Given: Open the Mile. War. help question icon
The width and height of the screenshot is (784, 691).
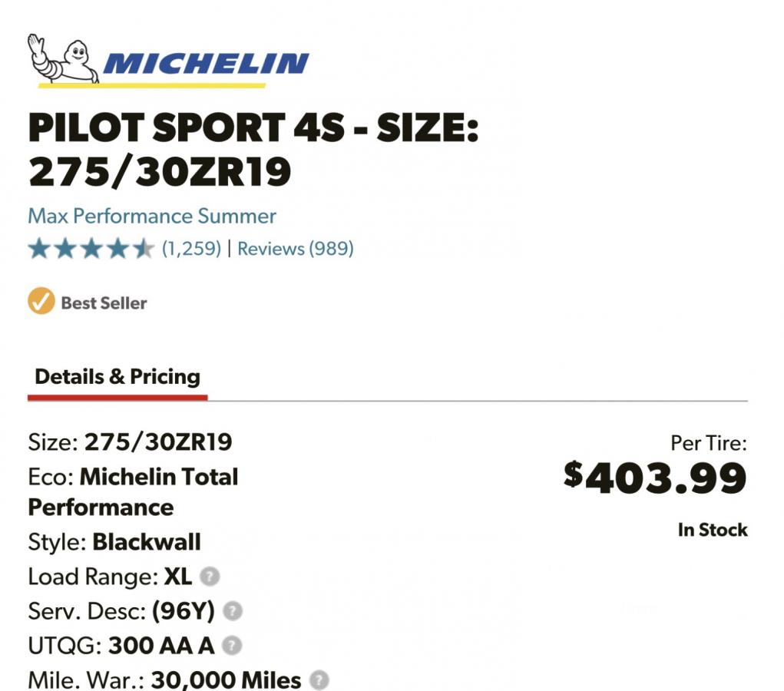Looking at the screenshot, I should (x=319, y=680).
